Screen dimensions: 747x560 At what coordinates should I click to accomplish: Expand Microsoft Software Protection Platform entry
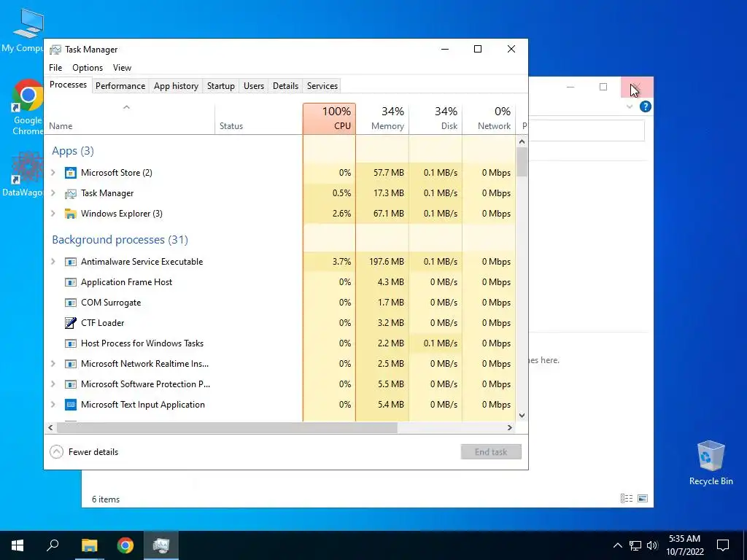[x=53, y=384]
